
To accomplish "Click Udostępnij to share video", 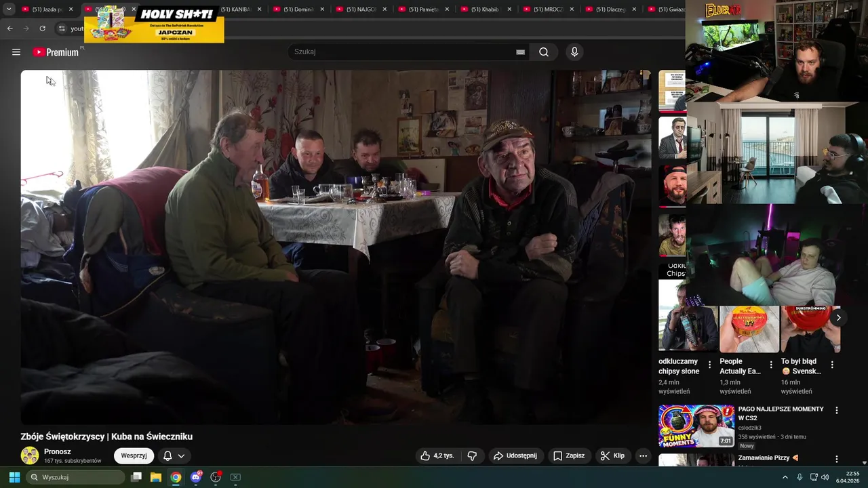I will click(x=515, y=456).
